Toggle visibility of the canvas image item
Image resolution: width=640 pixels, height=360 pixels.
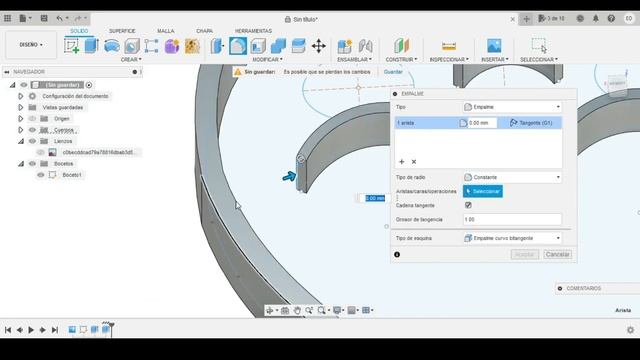coord(40,152)
